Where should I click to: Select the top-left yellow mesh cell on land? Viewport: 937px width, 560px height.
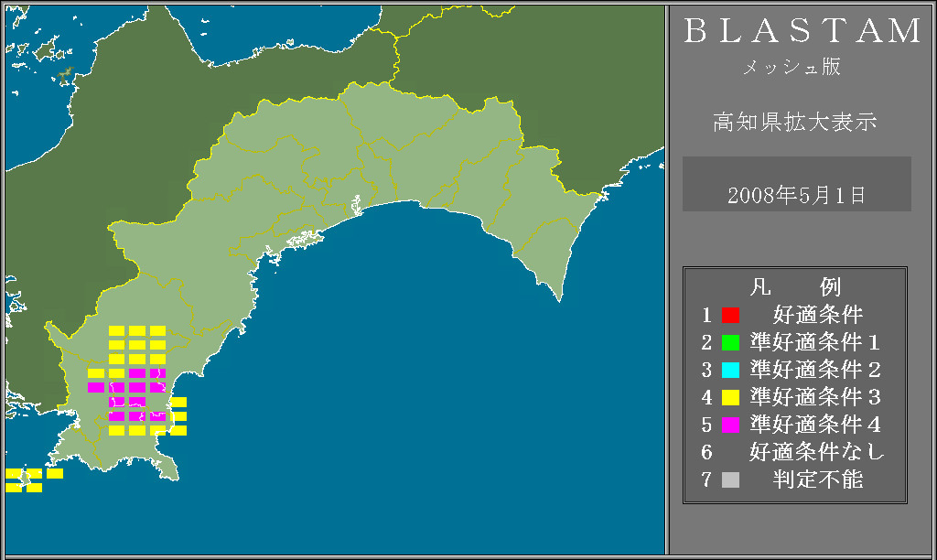(x=116, y=330)
